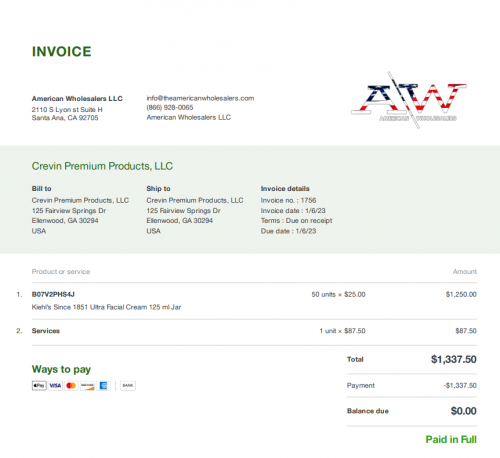
Task: Choose the Mastercard payment icon
Action: pos(71,386)
